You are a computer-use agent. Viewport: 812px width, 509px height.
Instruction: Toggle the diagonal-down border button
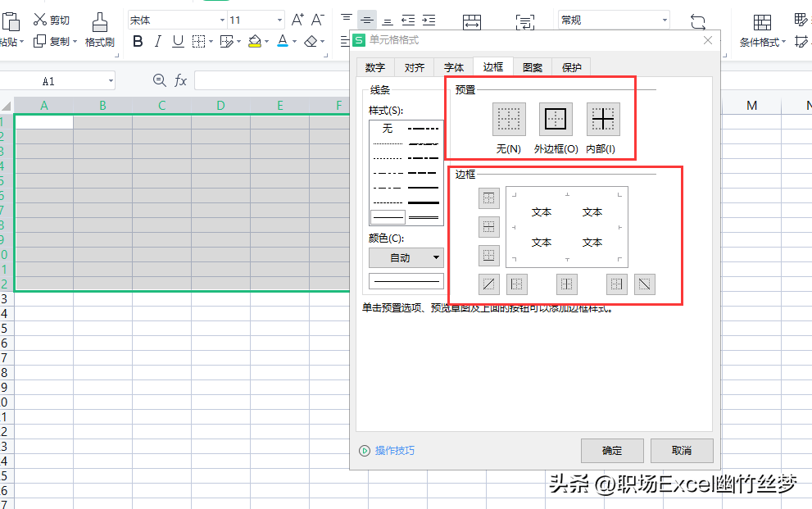tap(644, 284)
